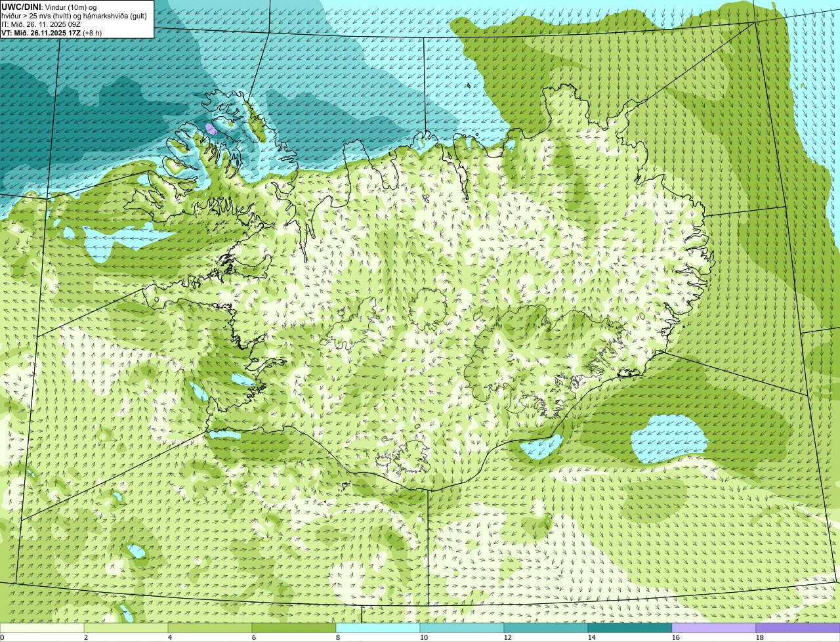Click the 'UWC/DINI: Vindur (10m) og' title line
Image resolution: width=840 pixels, height=642 pixels.
(x=49, y=7)
